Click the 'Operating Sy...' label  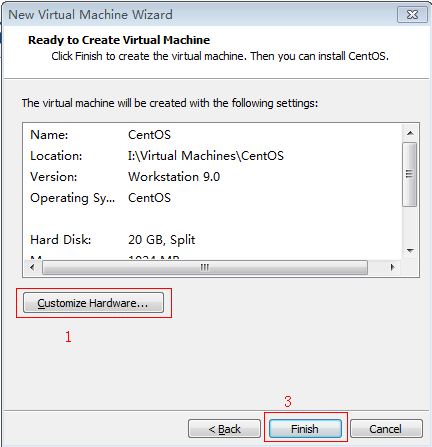tap(72, 198)
